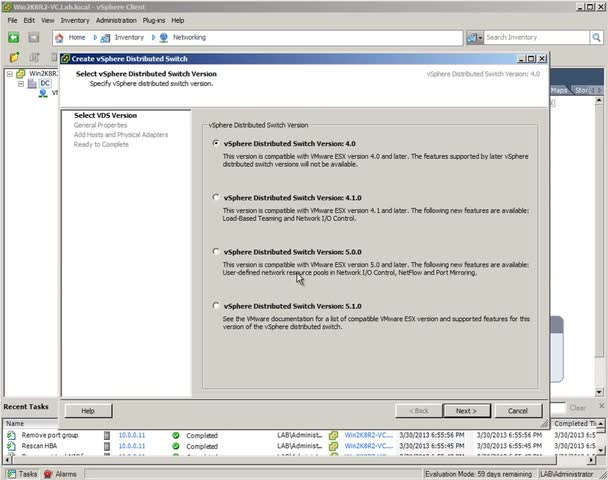608x480 pixels.
Task: Open the View menu
Action: (x=48, y=20)
